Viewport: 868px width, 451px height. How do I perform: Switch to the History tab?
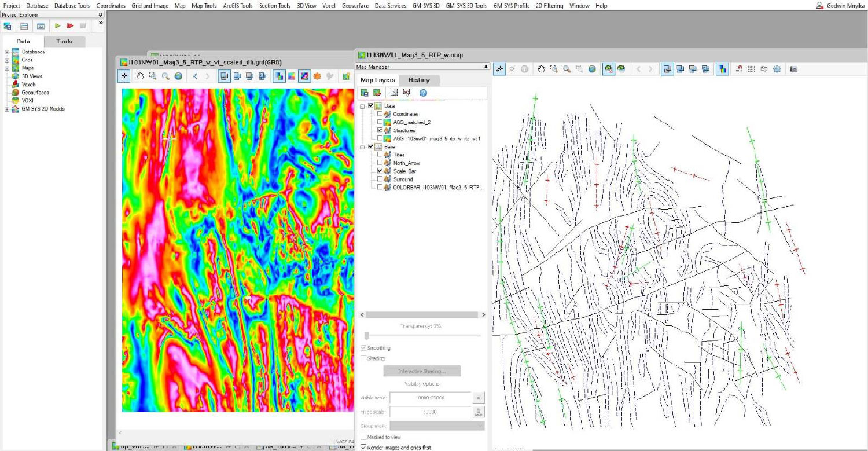click(418, 80)
